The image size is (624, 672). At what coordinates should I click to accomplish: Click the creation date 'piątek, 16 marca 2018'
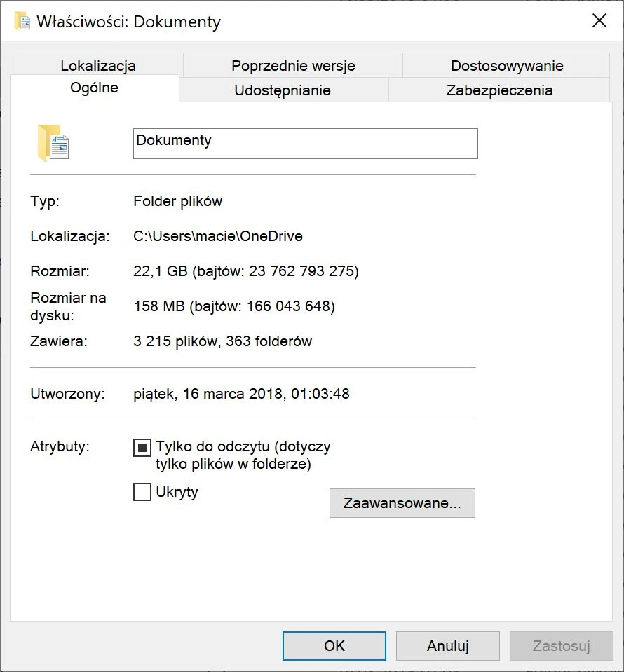point(208,394)
